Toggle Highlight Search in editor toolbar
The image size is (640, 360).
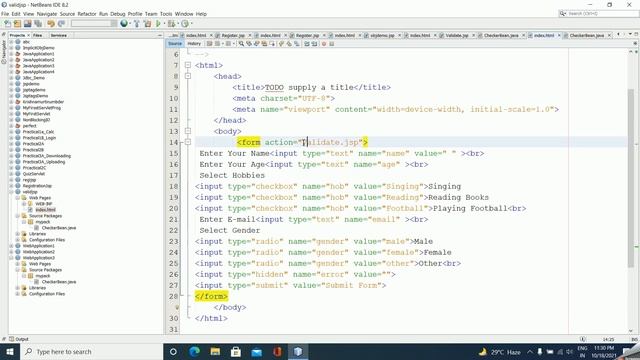click(x=264, y=44)
